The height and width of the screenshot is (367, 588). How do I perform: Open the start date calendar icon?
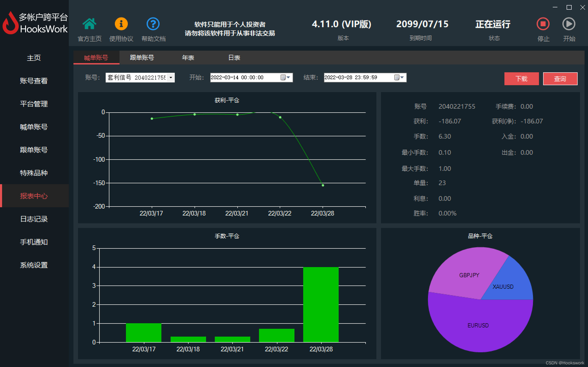283,77
